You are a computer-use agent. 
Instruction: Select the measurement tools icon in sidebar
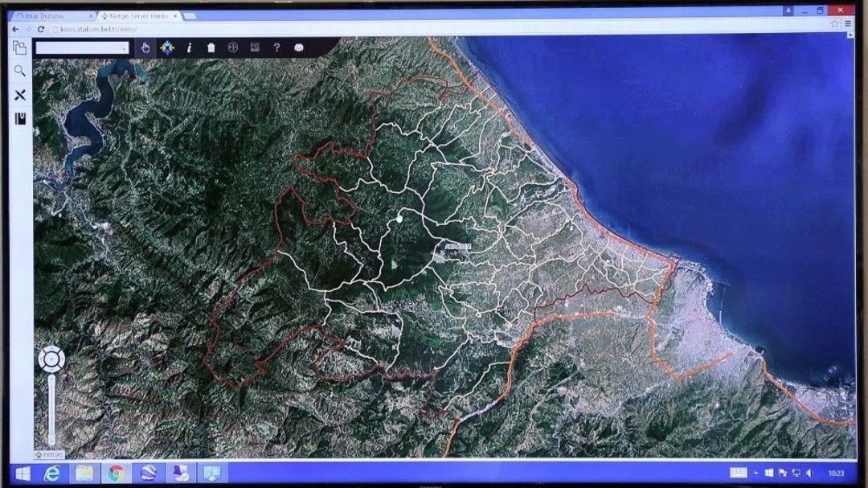(20, 95)
